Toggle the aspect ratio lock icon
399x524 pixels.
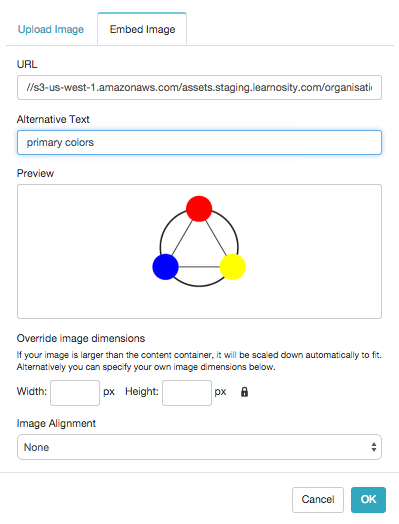click(x=244, y=392)
